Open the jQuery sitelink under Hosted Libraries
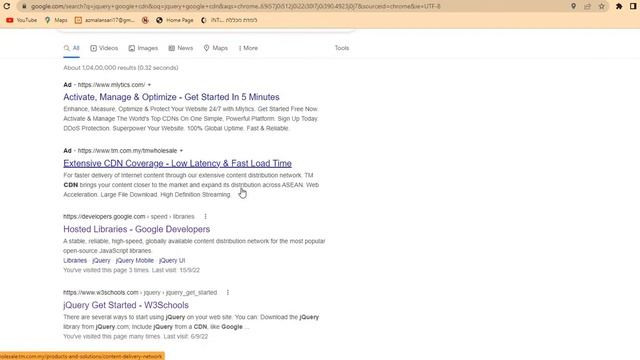The height and width of the screenshot is (360, 640). point(101,260)
